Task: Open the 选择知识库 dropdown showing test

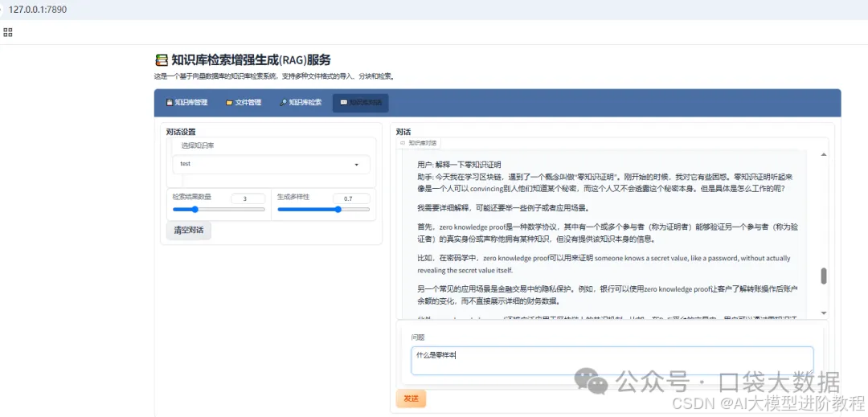Action: (x=272, y=164)
